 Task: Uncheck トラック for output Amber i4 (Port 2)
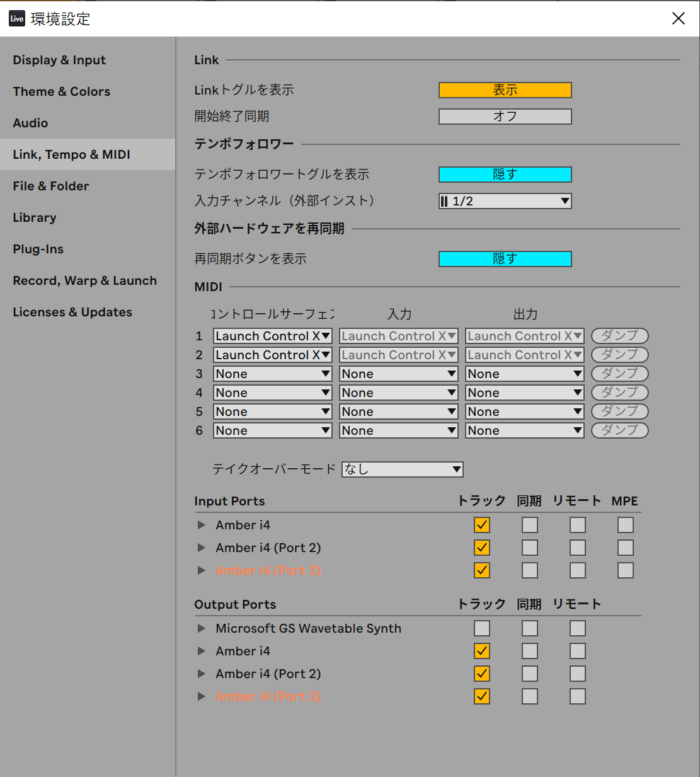click(482, 674)
